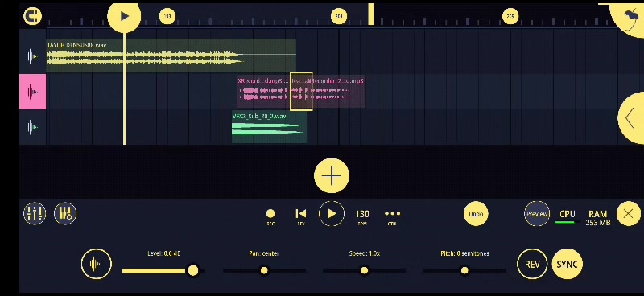Add a new track with the plus button

tap(332, 175)
